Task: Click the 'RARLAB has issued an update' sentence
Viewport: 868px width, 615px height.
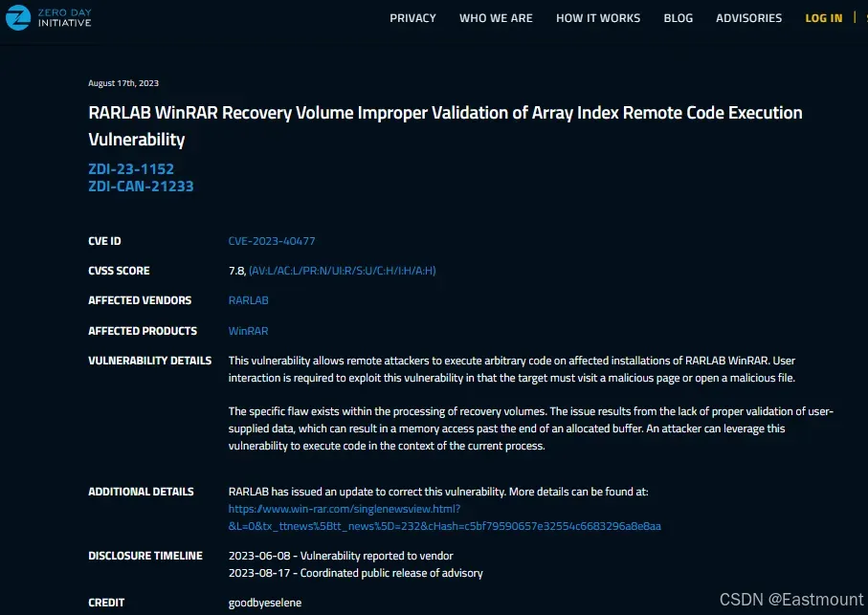Action: (438, 492)
